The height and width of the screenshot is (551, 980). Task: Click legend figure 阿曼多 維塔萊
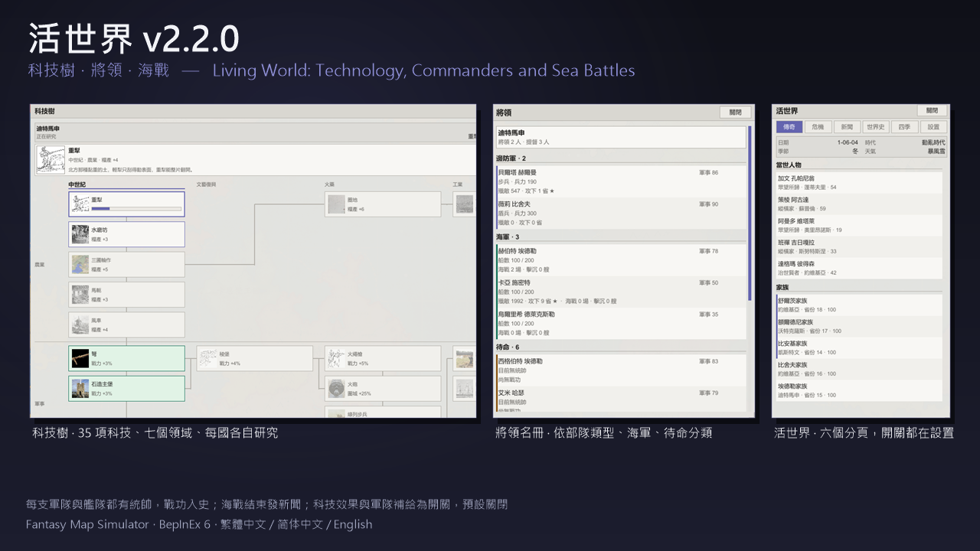coord(859,225)
